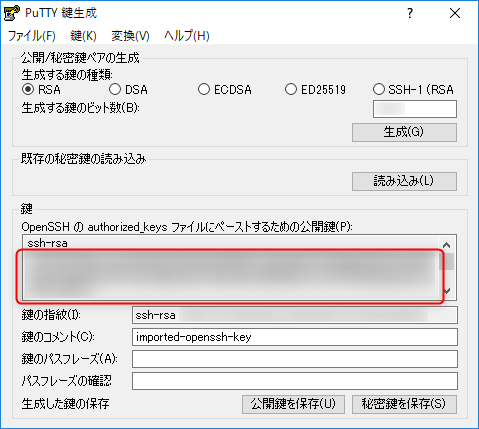Click the 公開鍵を保存(U) button

[293, 404]
